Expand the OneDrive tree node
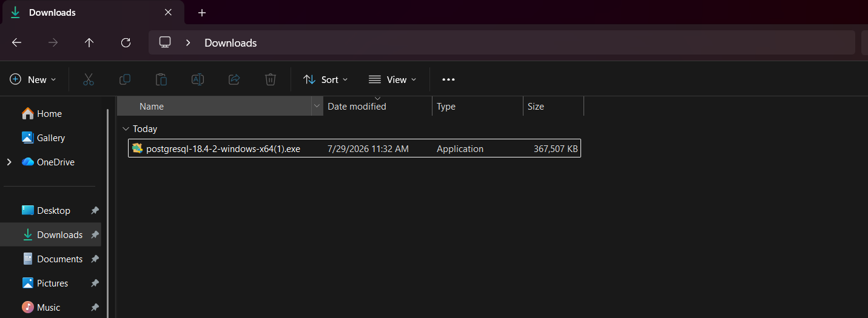Image resolution: width=868 pixels, height=318 pixels. coord(9,162)
